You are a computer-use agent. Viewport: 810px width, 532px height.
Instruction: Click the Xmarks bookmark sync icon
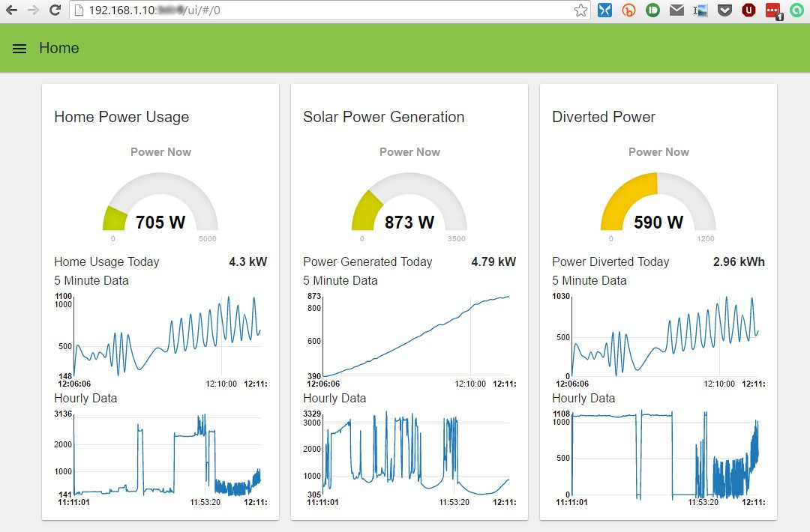604,10
